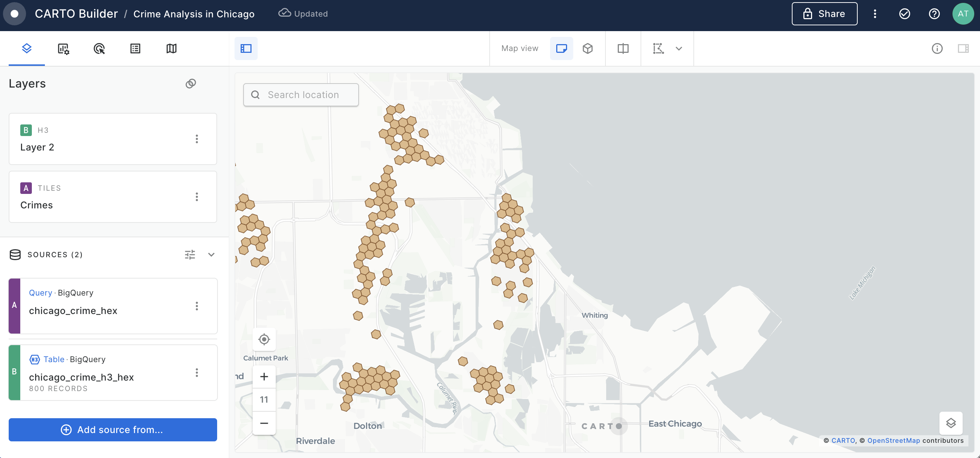Click the Whiting map label

595,315
